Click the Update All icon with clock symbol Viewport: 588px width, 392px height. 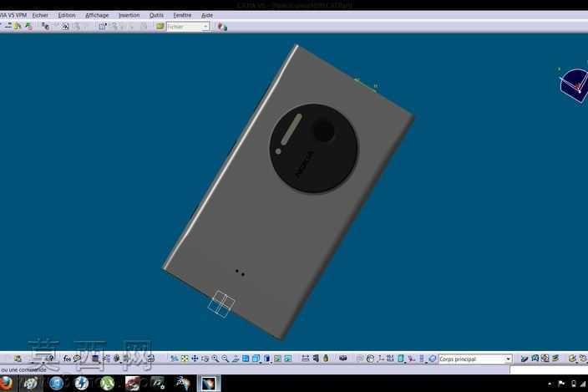coord(370,359)
